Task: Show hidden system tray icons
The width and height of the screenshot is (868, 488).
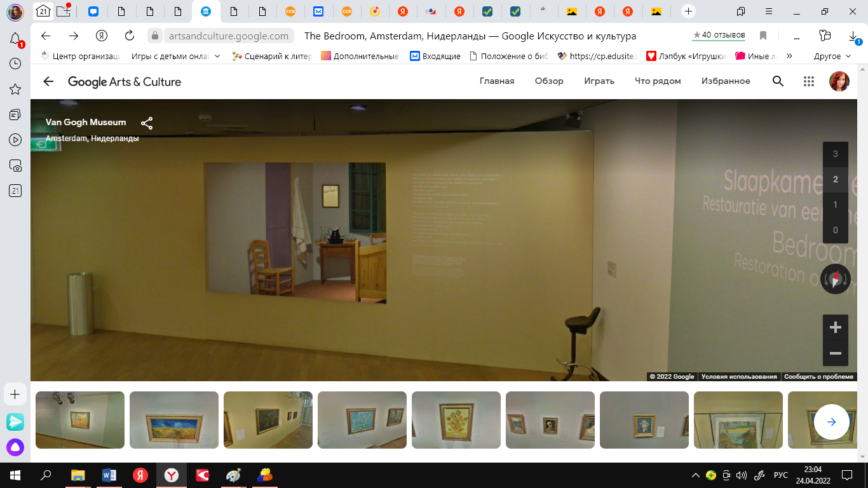Action: (697, 475)
